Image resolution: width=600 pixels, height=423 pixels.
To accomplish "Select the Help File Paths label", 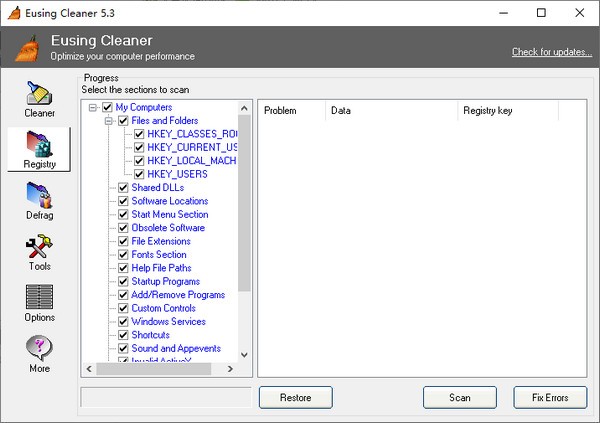I will [x=161, y=268].
